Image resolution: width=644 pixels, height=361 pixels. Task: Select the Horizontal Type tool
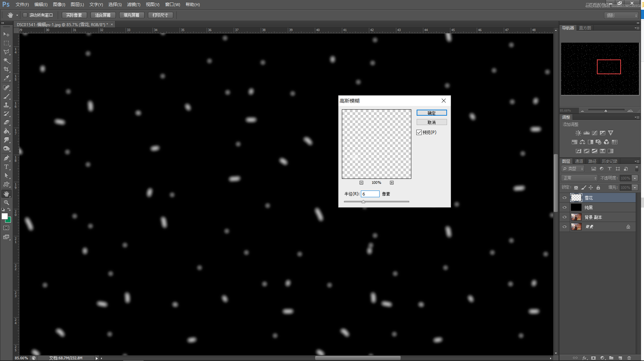(6, 167)
